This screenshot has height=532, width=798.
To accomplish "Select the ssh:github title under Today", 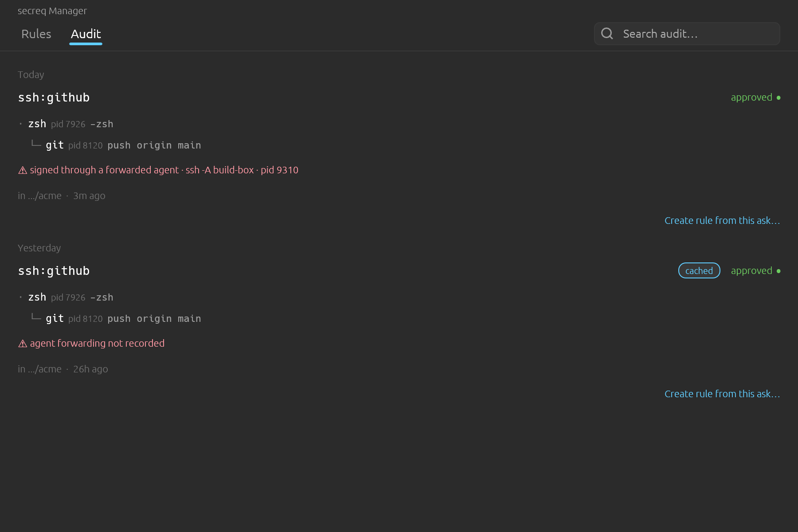I will click(54, 98).
